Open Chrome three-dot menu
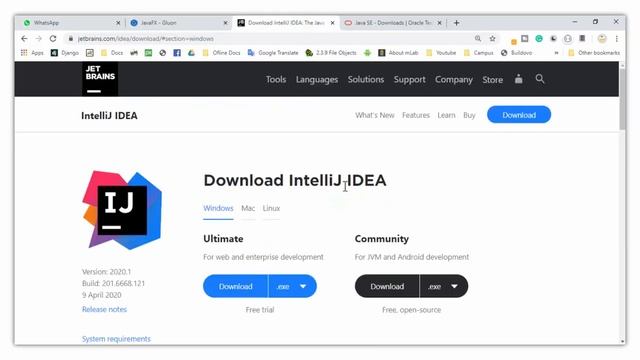This screenshot has height=360, width=640. pos(617,38)
